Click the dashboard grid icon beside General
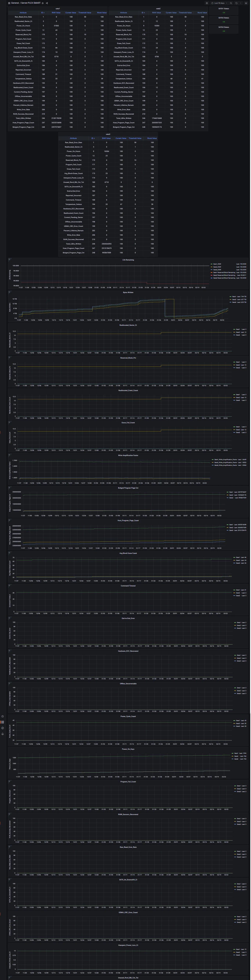 pos(9,3)
